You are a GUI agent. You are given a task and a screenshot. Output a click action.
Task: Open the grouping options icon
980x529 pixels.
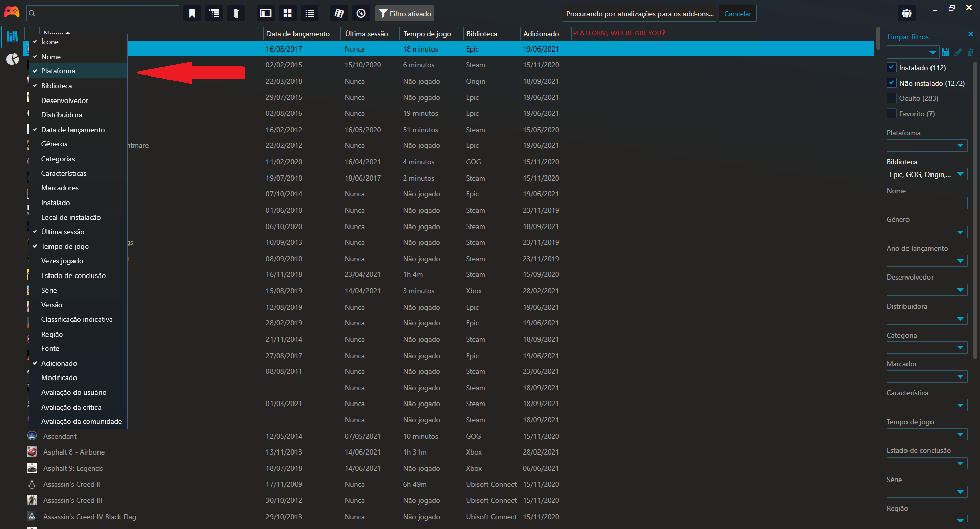[214, 13]
